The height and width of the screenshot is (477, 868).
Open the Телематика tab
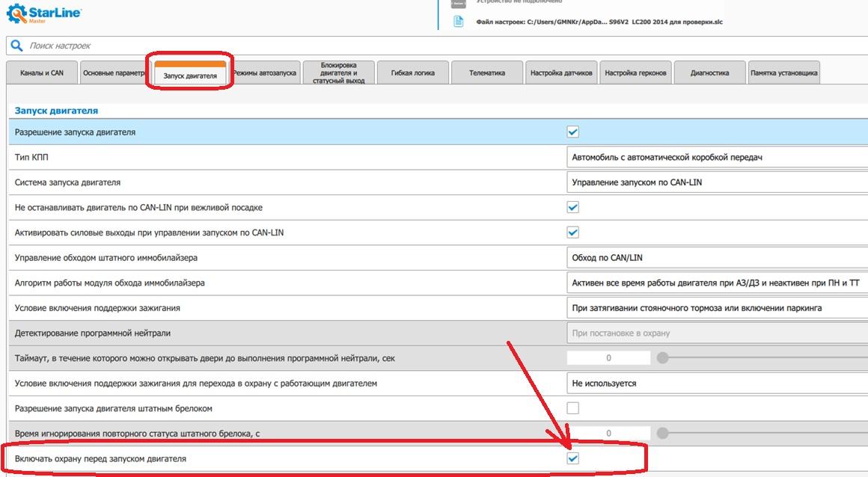coord(486,73)
